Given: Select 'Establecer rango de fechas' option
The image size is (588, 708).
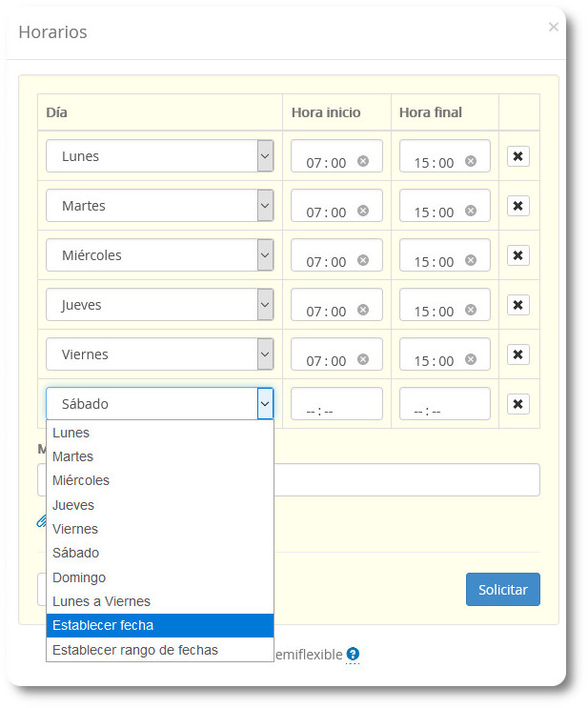Looking at the screenshot, I should click(x=159, y=650).
